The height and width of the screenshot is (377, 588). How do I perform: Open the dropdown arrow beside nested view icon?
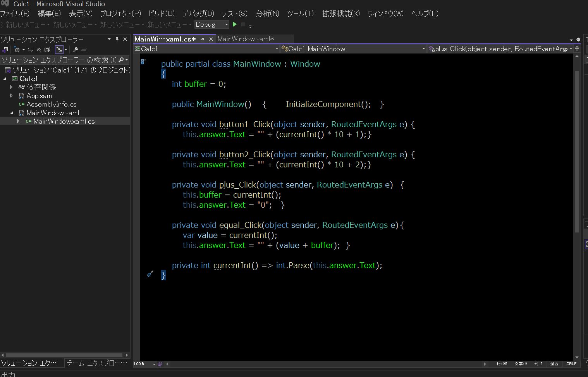(66, 50)
